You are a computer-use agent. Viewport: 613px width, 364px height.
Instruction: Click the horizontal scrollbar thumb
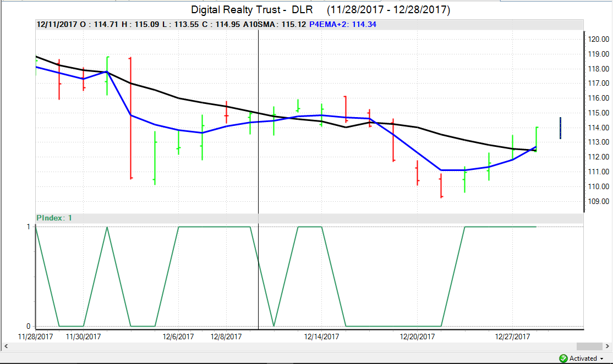589,346
